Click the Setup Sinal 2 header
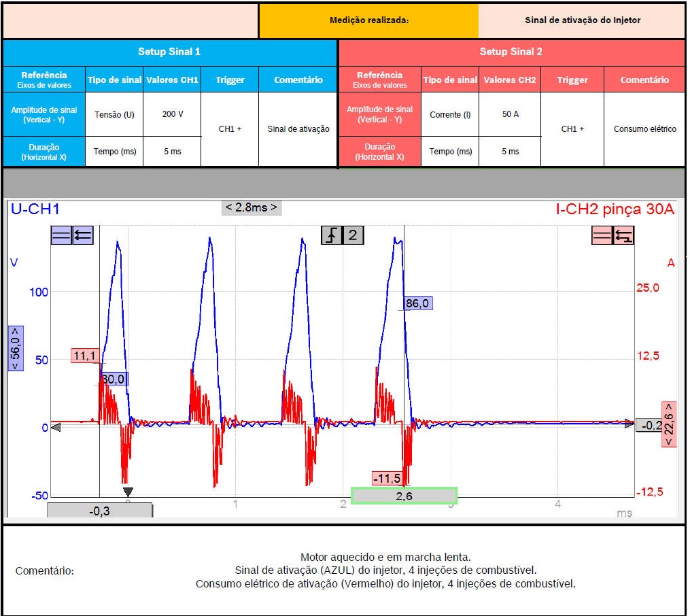The image size is (690, 616). [511, 52]
